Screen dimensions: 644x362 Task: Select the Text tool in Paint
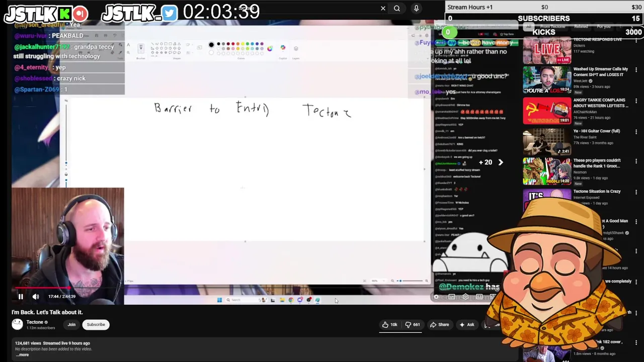pos(128,45)
